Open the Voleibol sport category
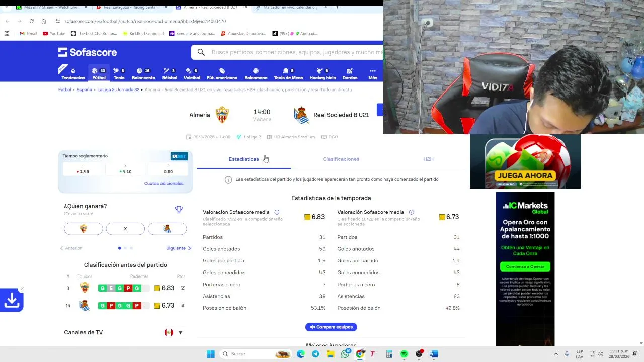The width and height of the screenshot is (644, 362). [x=192, y=74]
